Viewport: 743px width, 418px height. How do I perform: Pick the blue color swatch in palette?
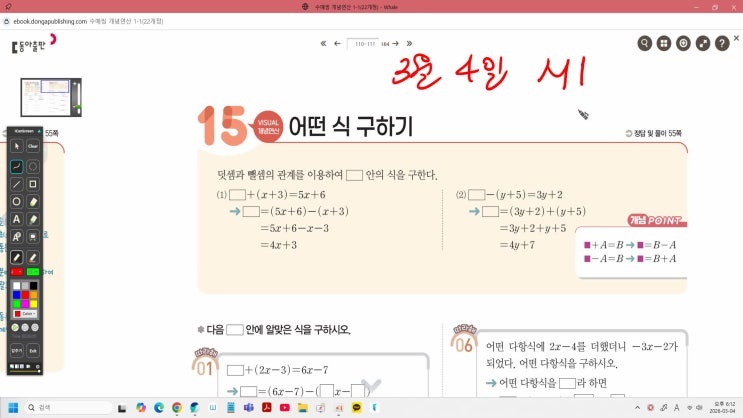pos(17,294)
